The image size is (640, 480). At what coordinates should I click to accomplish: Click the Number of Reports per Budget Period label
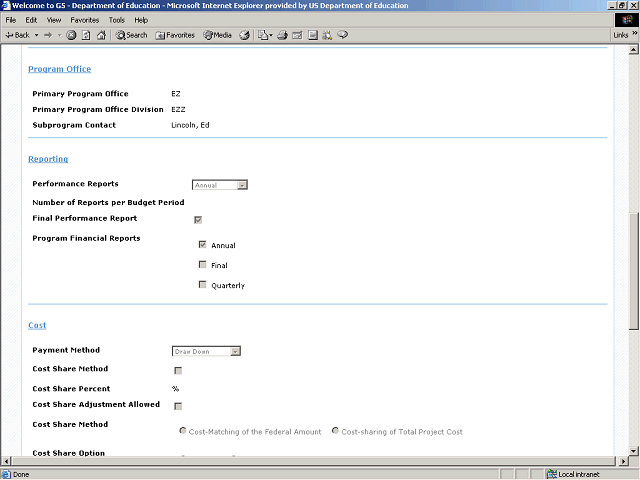(108, 202)
